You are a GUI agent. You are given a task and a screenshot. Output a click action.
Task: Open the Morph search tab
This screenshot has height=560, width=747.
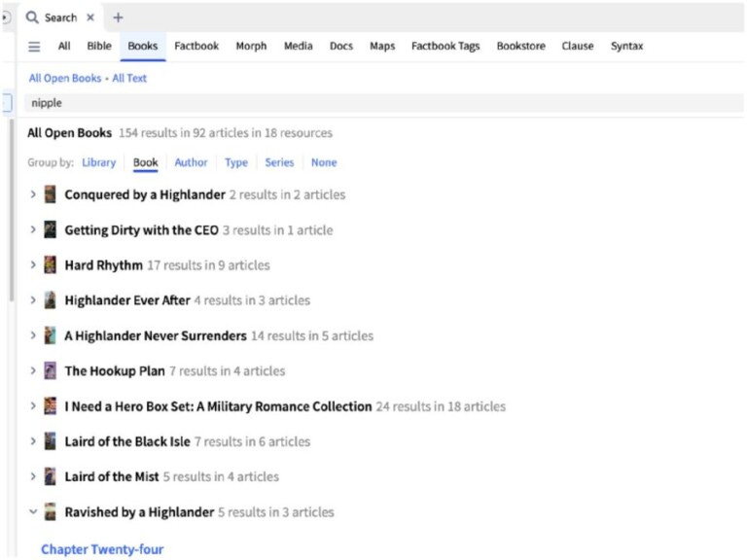tap(251, 47)
